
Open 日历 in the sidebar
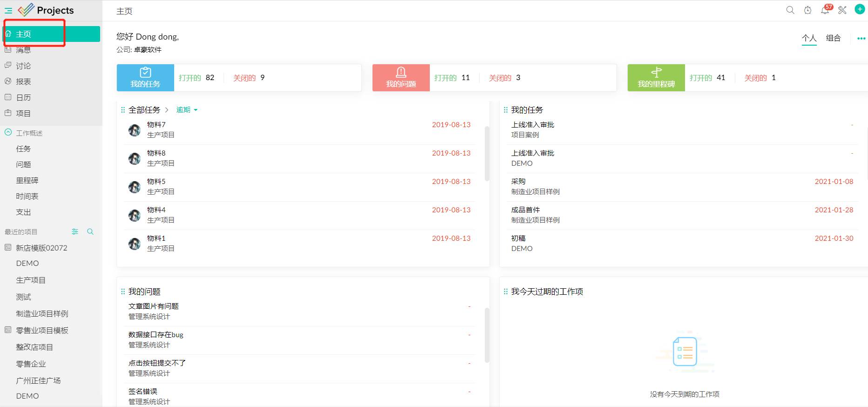coord(23,97)
